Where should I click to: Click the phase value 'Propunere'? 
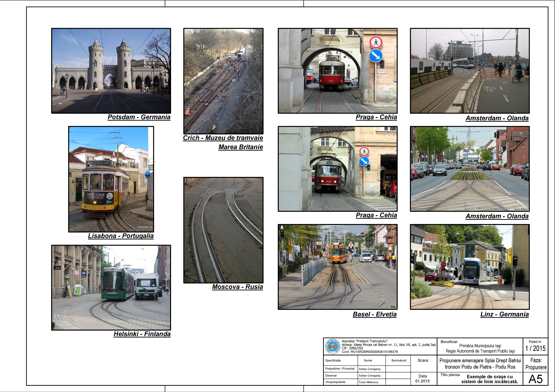coord(536,367)
